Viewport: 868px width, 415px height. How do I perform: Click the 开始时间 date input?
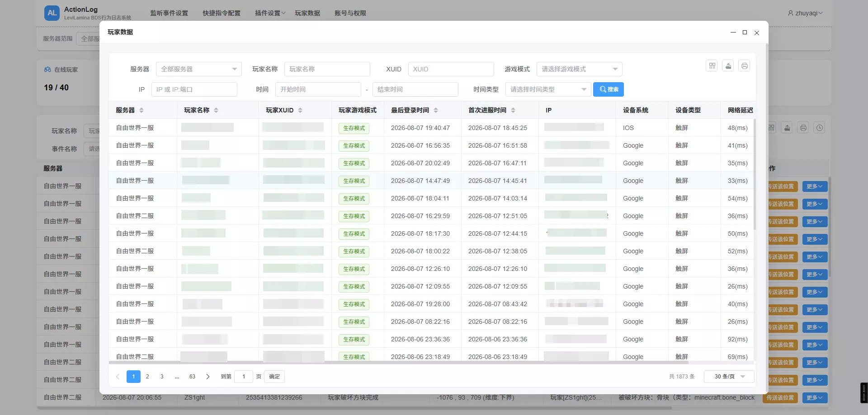pos(318,89)
